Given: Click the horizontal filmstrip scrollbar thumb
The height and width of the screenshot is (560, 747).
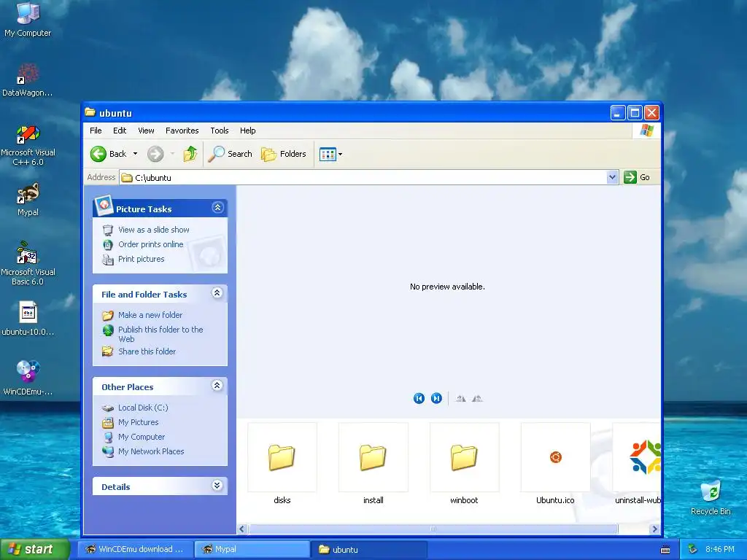Looking at the screenshot, I should tap(433, 529).
